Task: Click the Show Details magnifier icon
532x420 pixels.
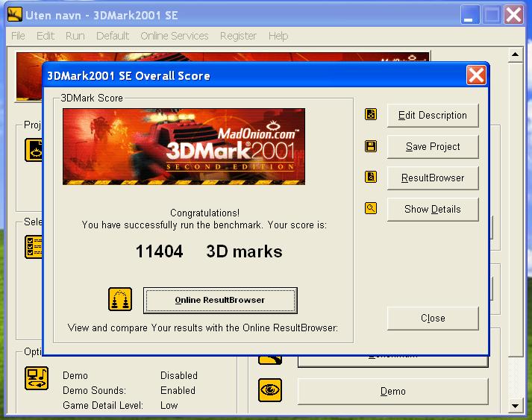Action: pyautogui.click(x=371, y=208)
